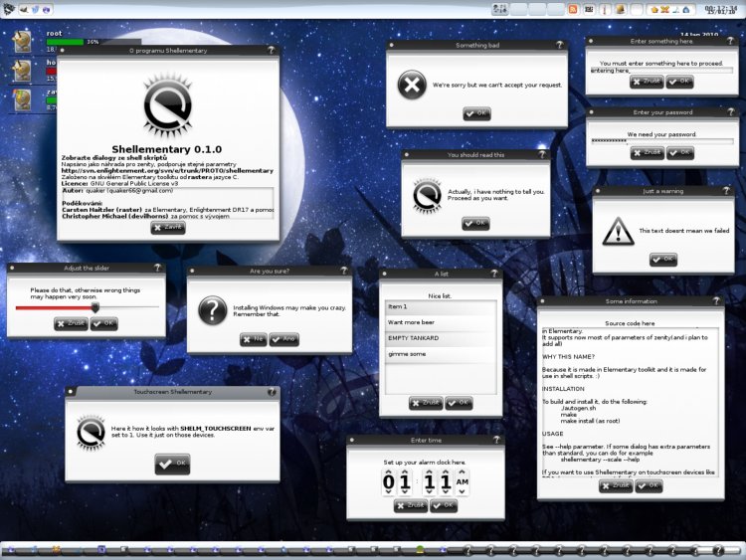Select 'gimme some' list entry
The height and width of the screenshot is (560, 746).
(440, 354)
